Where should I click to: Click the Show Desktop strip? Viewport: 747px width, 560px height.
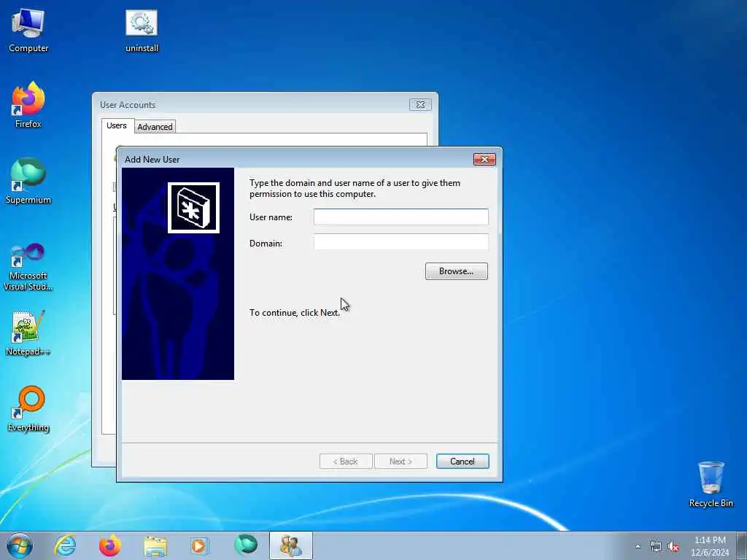[x=742, y=546]
